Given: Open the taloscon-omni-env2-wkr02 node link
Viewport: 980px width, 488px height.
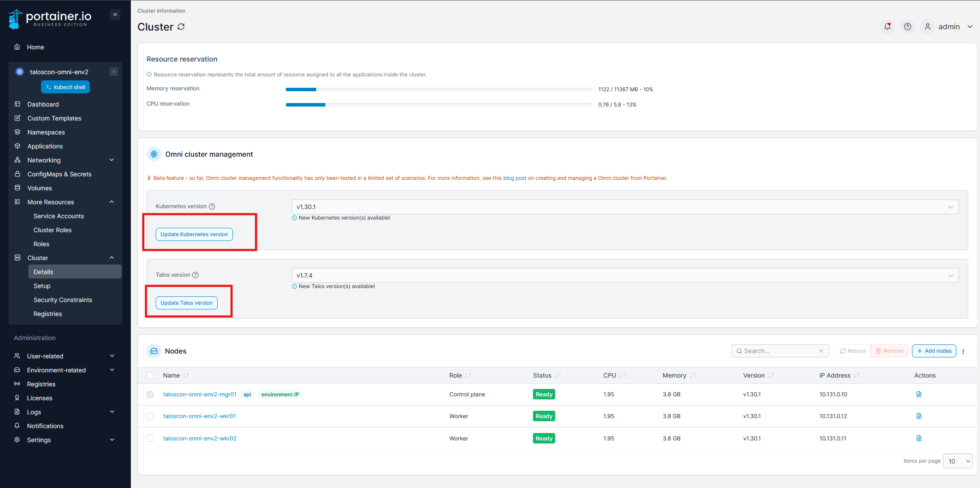Looking at the screenshot, I should click(200, 438).
